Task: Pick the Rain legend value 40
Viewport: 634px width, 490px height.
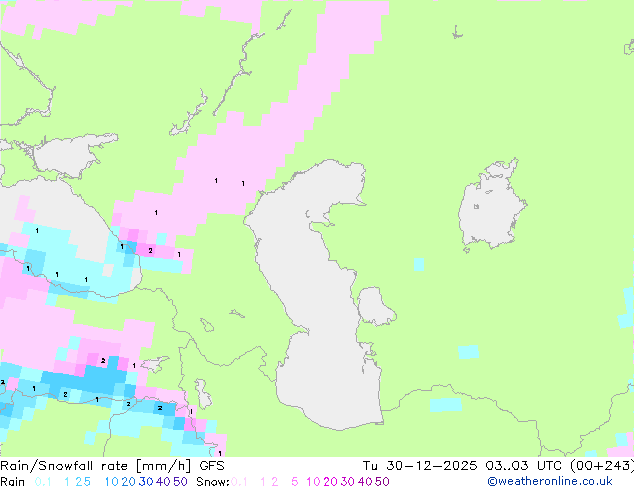Action: point(163,482)
